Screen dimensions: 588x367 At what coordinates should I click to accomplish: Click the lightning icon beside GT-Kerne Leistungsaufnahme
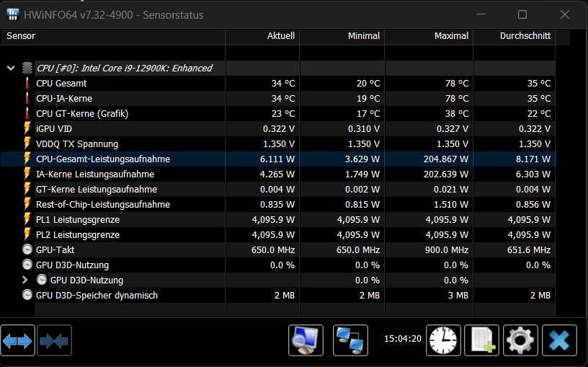tap(27, 189)
